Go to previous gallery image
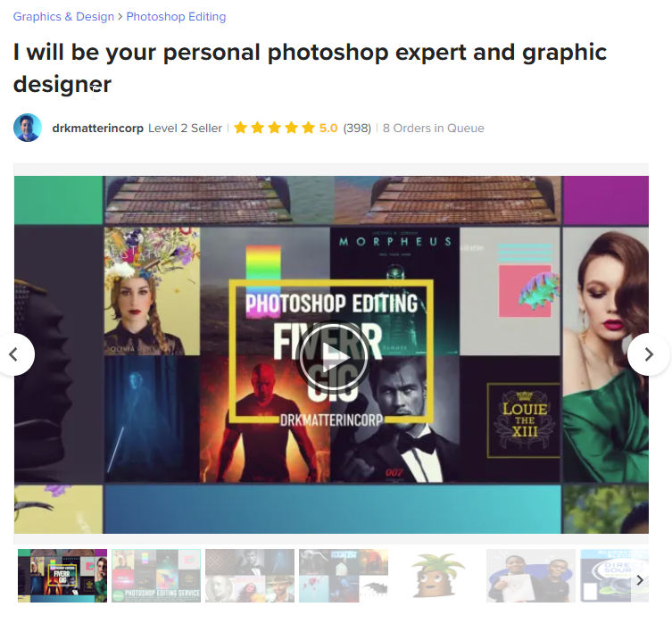Image resolution: width=672 pixels, height=640 pixels. tap(13, 354)
